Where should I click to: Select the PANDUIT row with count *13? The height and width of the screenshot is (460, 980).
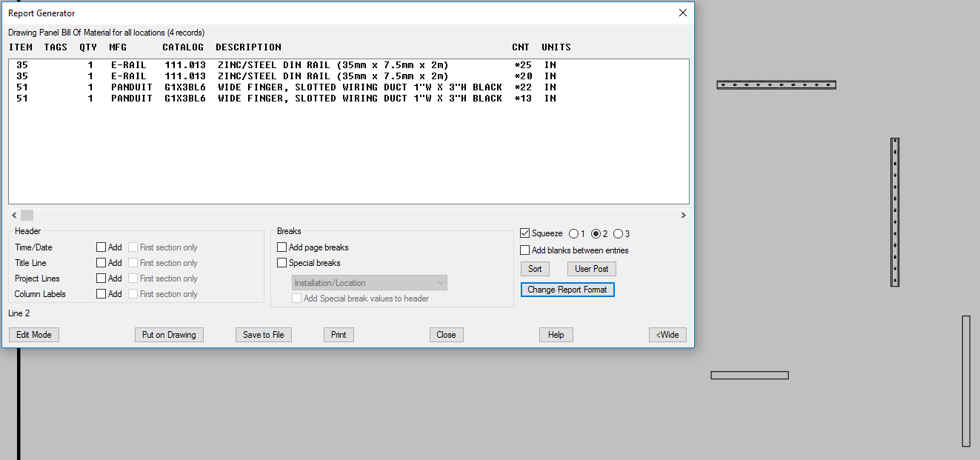348,99
